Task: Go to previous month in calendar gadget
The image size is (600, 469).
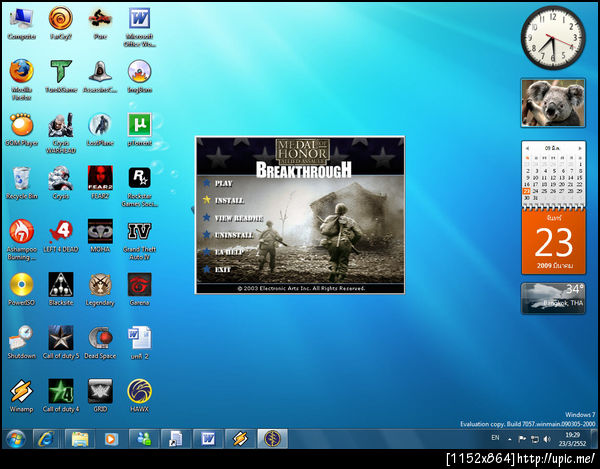Action: (x=528, y=148)
